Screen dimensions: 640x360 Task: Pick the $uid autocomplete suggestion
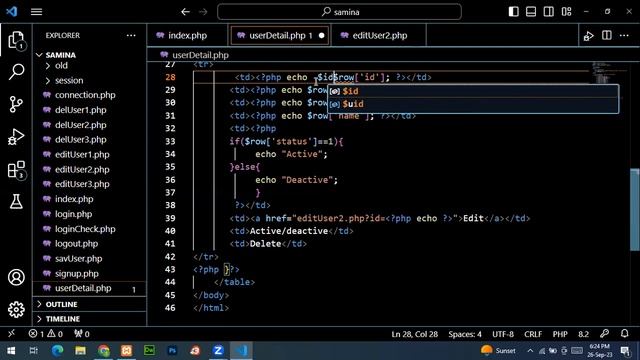[x=473, y=104]
